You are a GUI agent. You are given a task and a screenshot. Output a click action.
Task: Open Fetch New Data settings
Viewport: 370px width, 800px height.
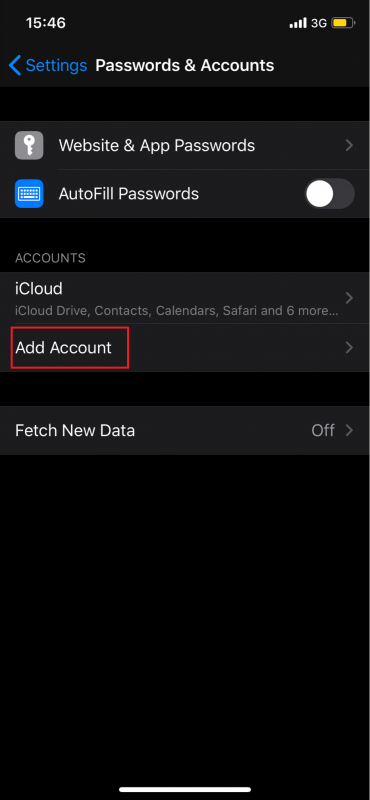click(x=185, y=430)
